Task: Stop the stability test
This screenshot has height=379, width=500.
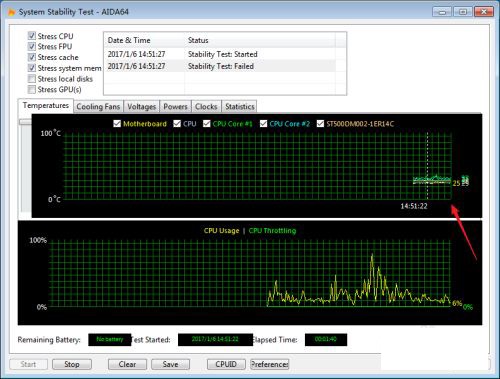Action: (x=72, y=364)
